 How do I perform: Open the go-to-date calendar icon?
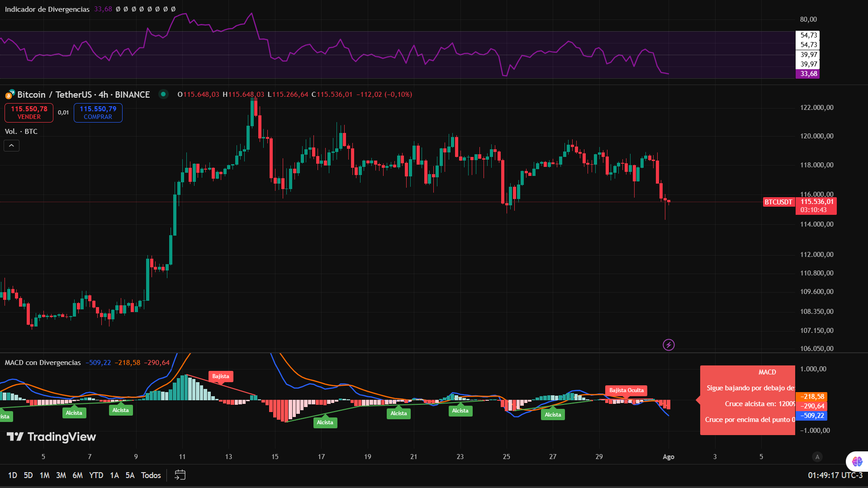coord(180,475)
